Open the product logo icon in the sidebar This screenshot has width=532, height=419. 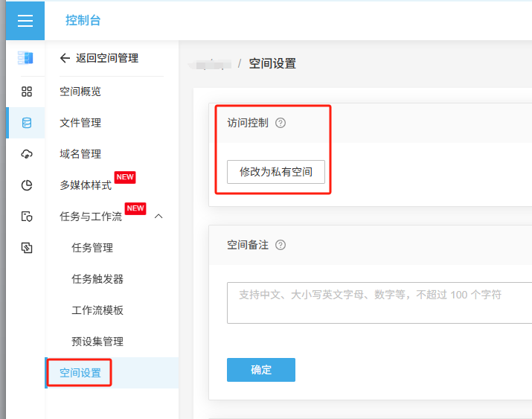pos(26,57)
